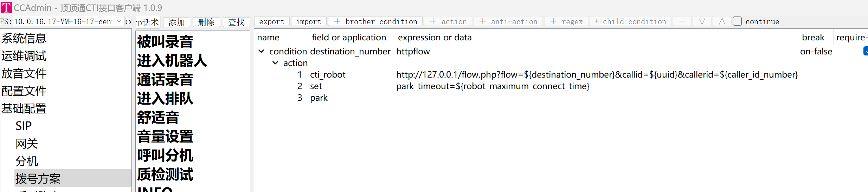Click the plus brother condition button
This screenshot has height=192, width=868.
(x=375, y=21)
